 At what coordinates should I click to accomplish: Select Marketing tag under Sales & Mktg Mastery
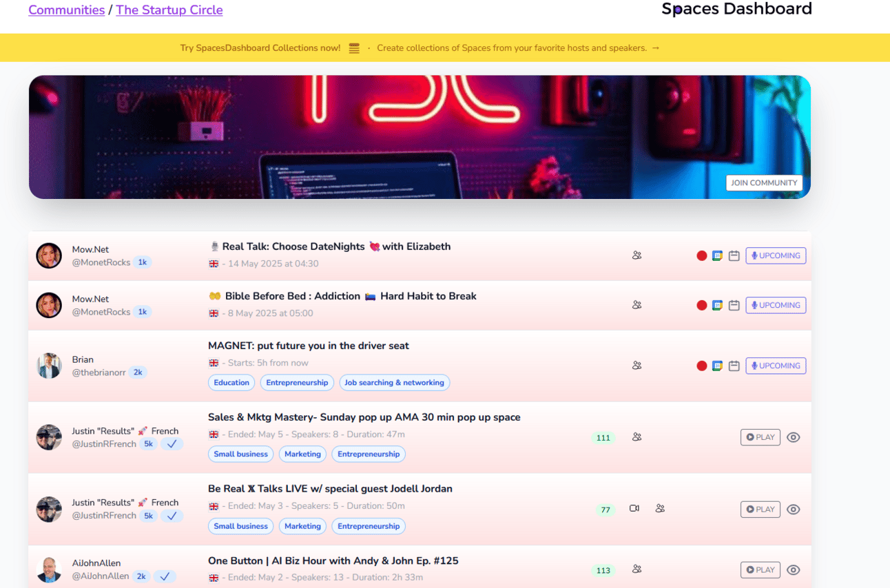pyautogui.click(x=302, y=454)
